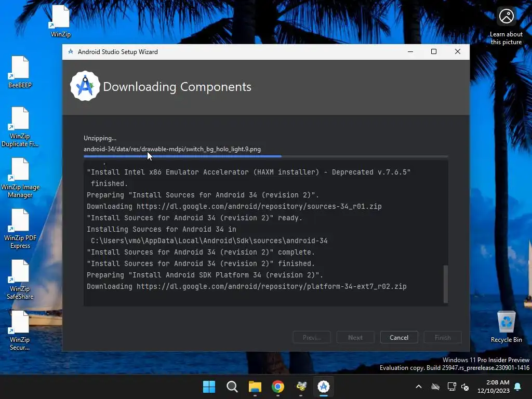This screenshot has width=532, height=399.
Task: Open File Explorer from the taskbar
Action: click(x=255, y=387)
